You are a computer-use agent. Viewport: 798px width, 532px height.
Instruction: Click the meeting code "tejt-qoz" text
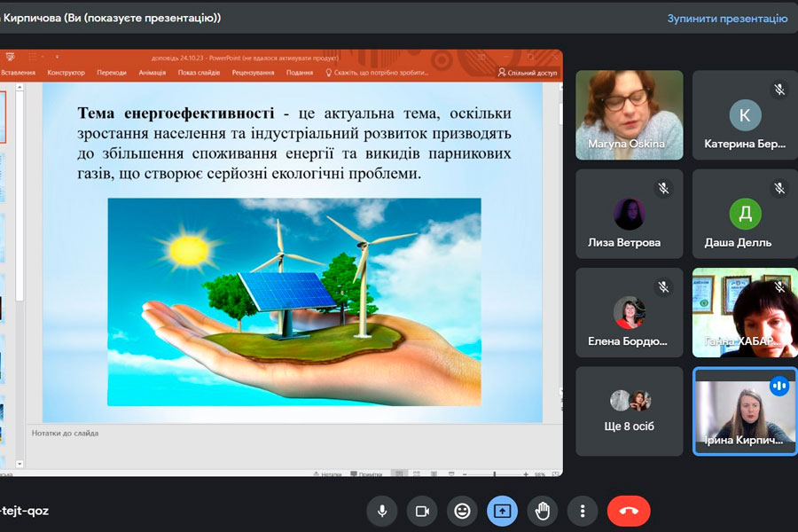[25, 511]
